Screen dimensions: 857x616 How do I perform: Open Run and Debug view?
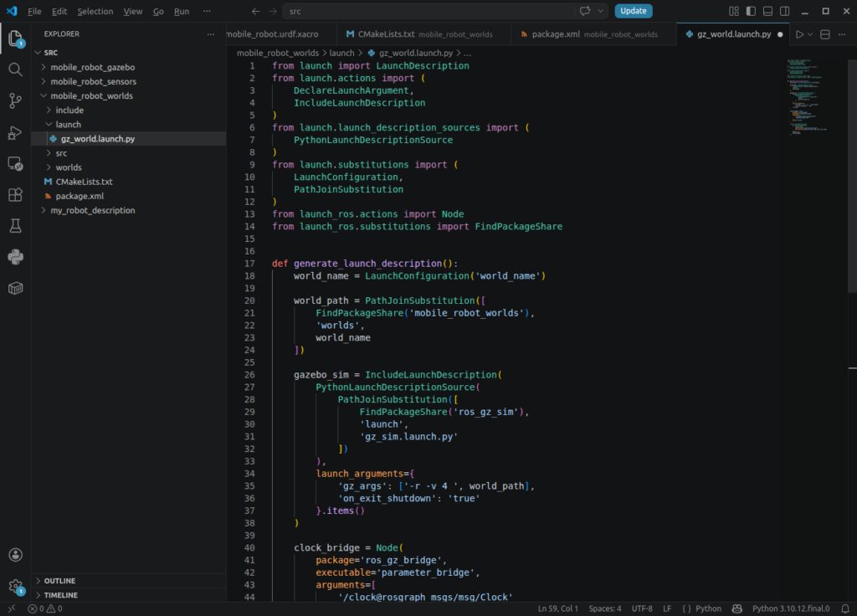pos(15,132)
